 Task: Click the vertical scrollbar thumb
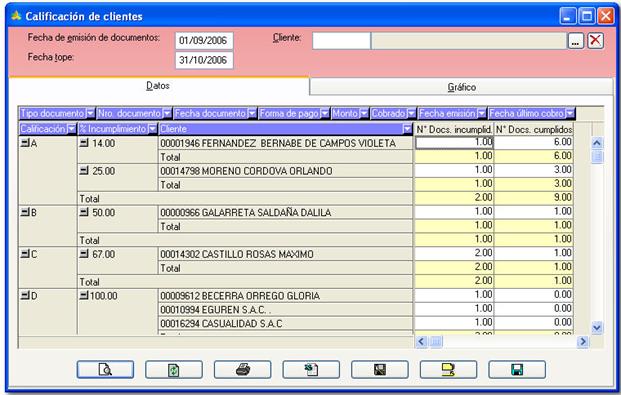(597, 157)
